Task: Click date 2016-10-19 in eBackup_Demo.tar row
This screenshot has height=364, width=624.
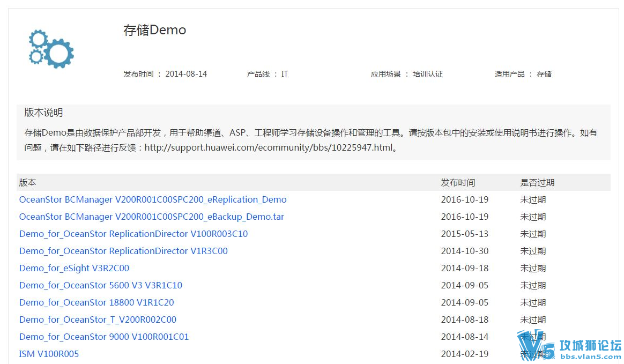Action: [464, 217]
